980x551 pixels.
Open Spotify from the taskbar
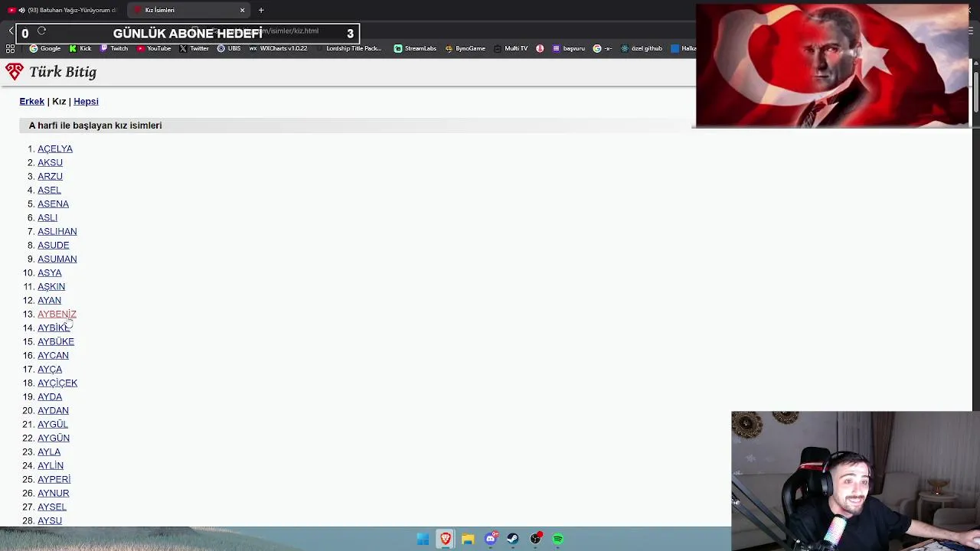tap(558, 539)
